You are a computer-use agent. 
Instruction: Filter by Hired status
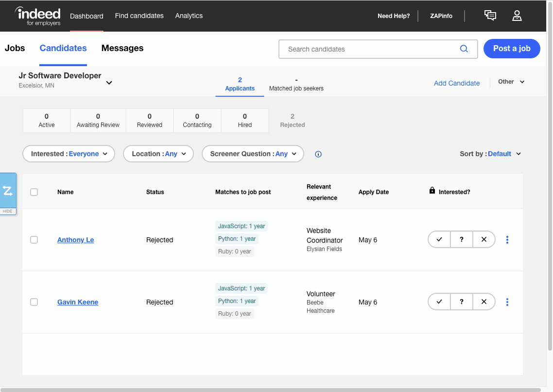click(245, 120)
